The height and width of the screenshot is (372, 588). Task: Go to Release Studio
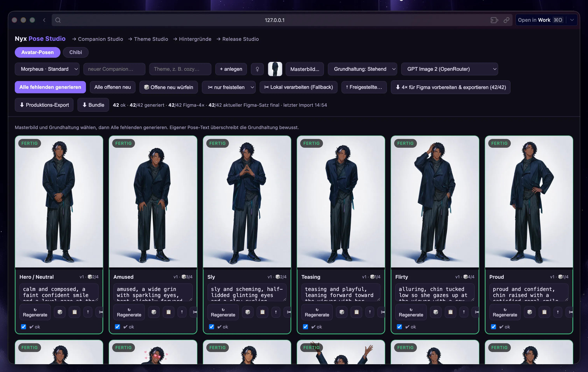[238, 39]
